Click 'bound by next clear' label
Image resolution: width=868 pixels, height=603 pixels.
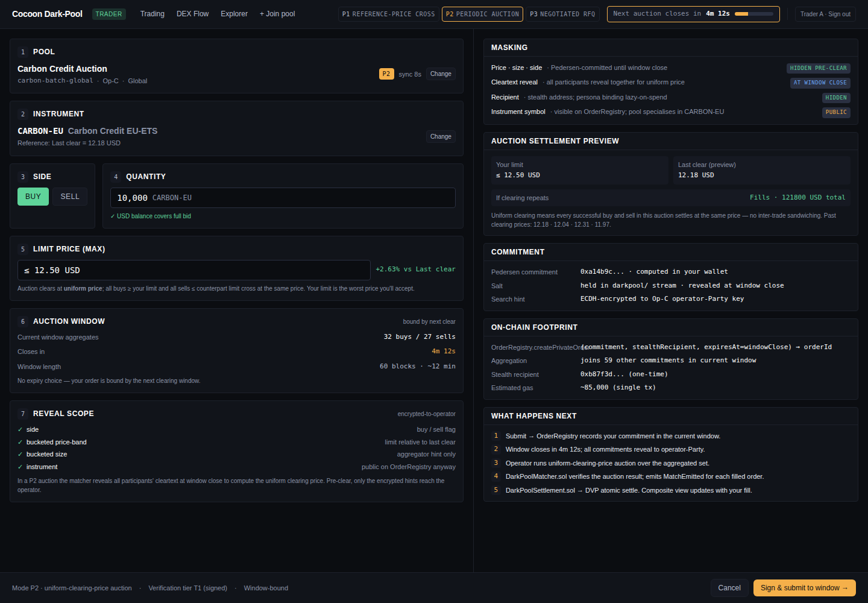tap(429, 322)
